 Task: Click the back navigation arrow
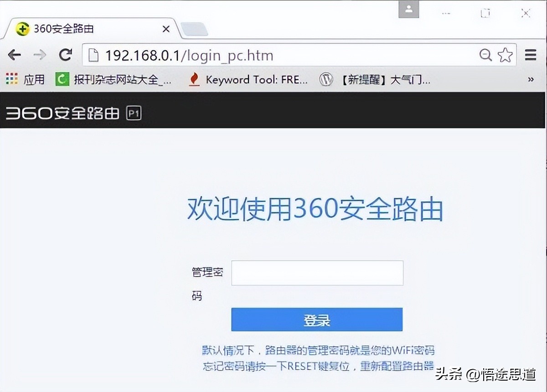click(x=14, y=55)
